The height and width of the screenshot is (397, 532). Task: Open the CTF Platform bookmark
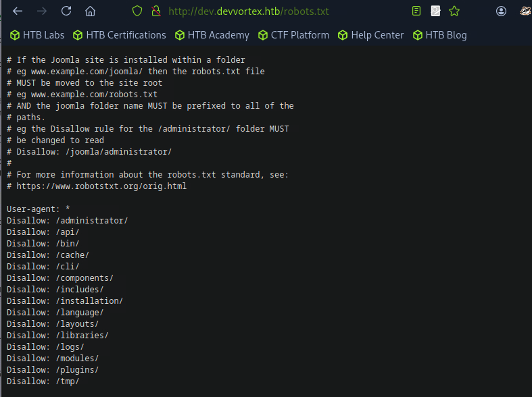coord(293,35)
